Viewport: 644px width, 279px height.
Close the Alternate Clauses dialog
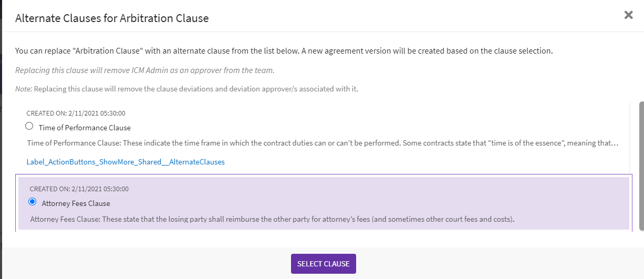click(x=628, y=15)
